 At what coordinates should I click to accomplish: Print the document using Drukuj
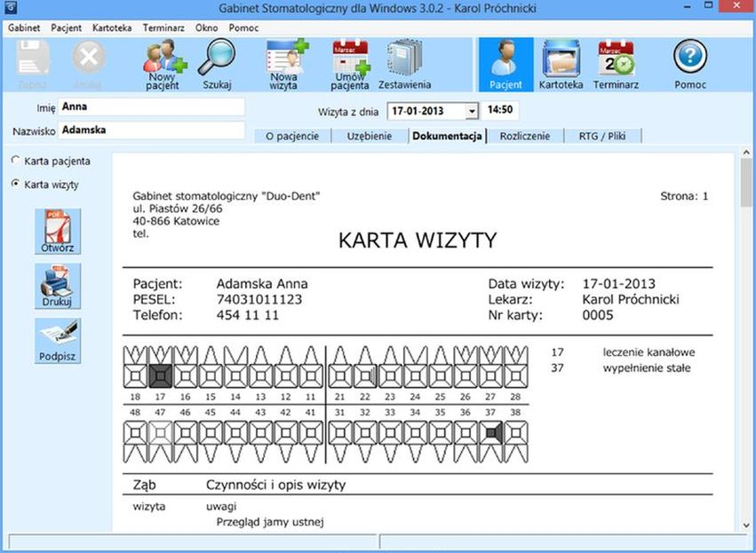(57, 286)
